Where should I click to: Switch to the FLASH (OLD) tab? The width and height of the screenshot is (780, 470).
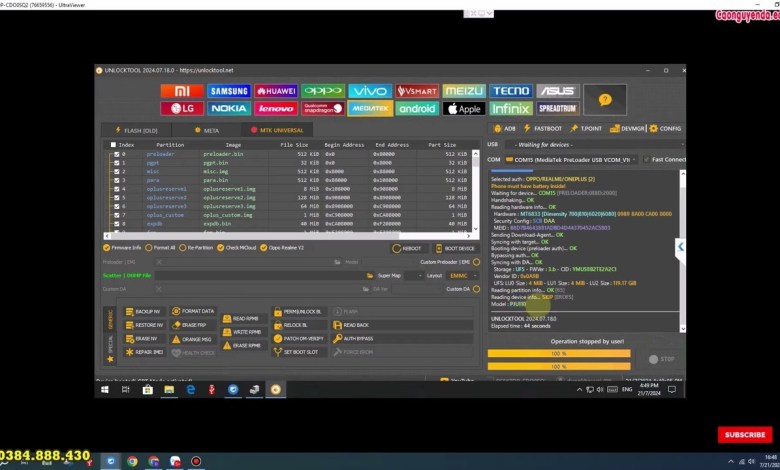(139, 130)
